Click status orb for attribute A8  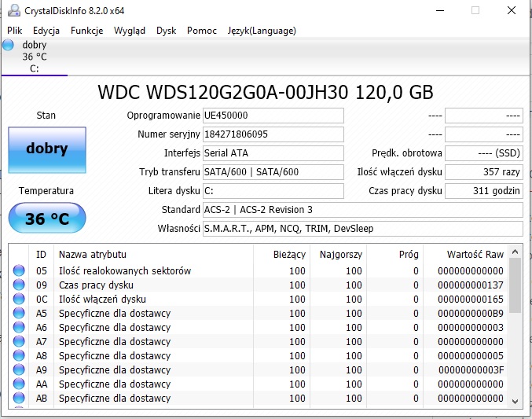(x=19, y=355)
